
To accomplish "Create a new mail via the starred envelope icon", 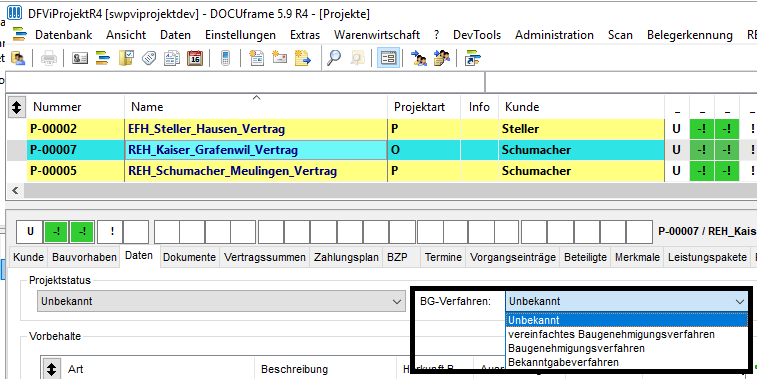I will tap(280, 58).
